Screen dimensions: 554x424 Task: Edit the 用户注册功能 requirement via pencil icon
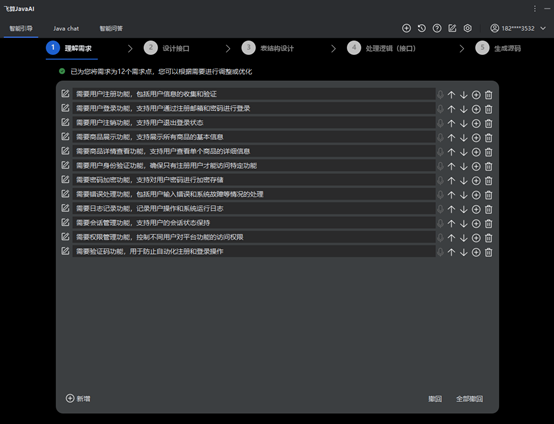pyautogui.click(x=65, y=94)
